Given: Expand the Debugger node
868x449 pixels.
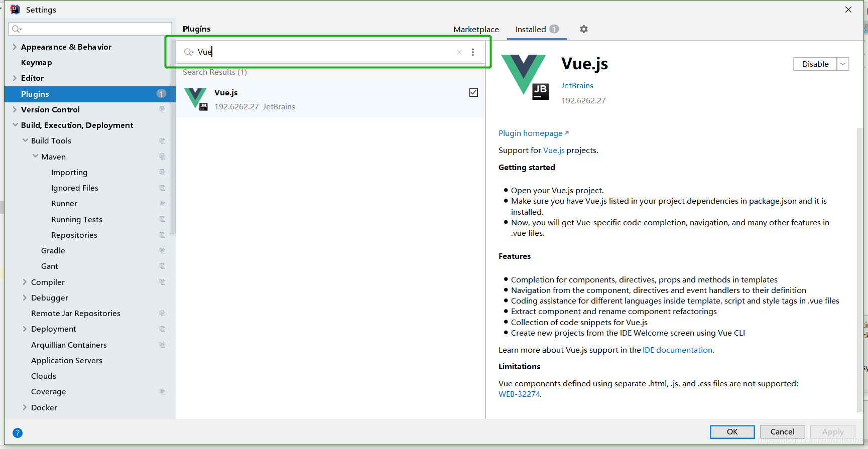Looking at the screenshot, I should coord(25,297).
